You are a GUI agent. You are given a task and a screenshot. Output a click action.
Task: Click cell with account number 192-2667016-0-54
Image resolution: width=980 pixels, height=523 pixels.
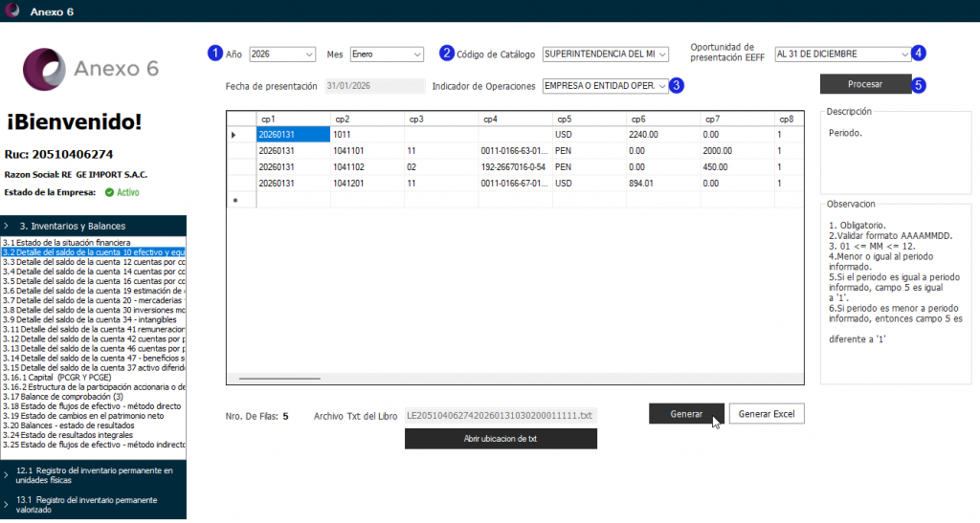coord(516,167)
